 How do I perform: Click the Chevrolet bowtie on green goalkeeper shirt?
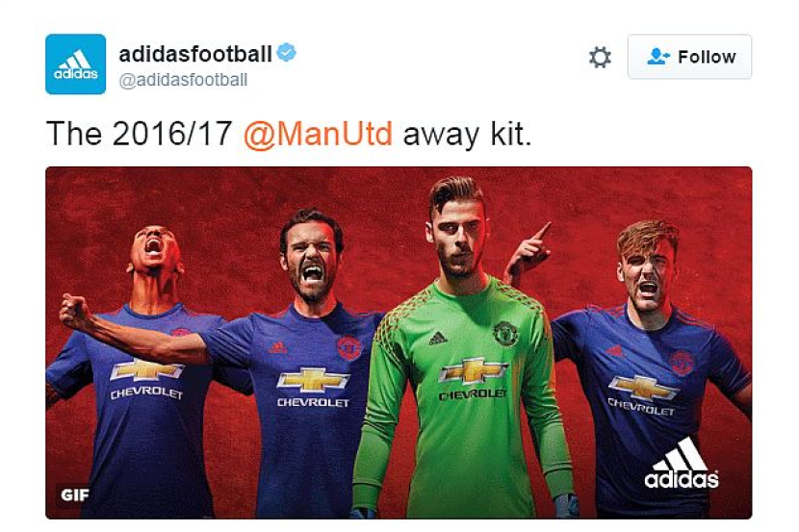point(473,370)
